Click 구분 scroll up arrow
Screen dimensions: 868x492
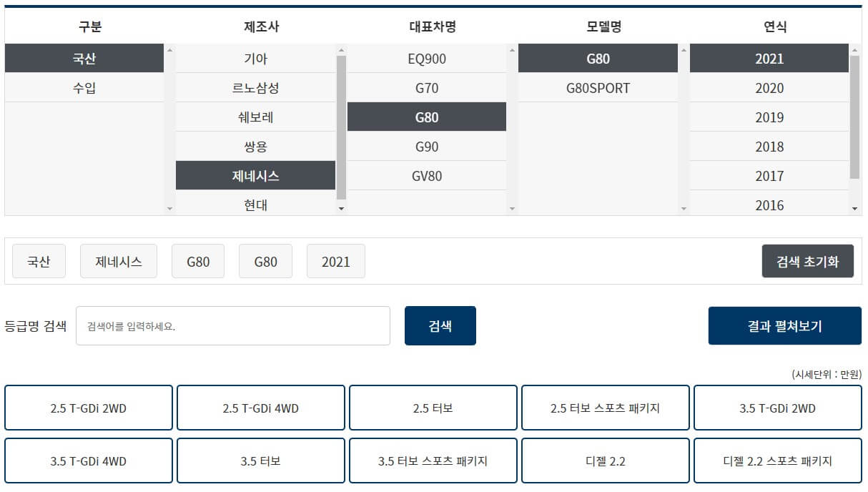click(169, 50)
